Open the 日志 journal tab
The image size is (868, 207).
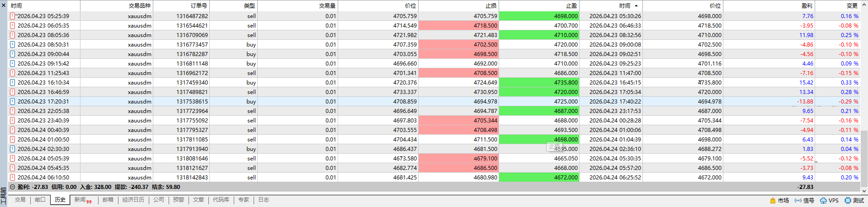[x=264, y=200]
